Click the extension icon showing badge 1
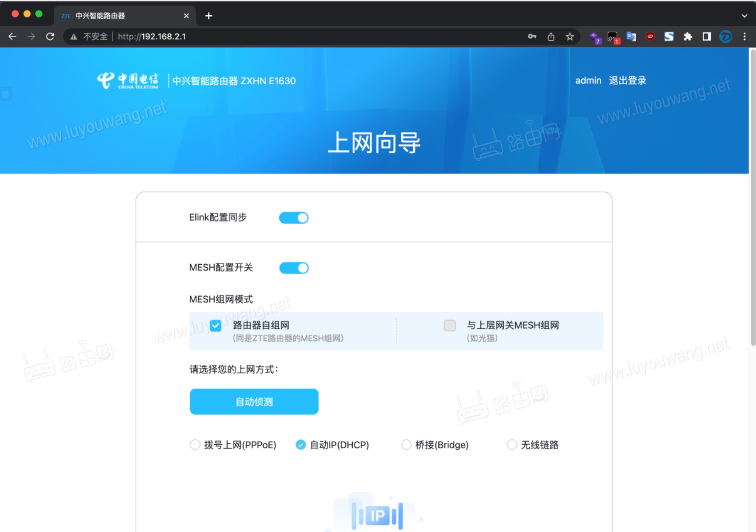Viewport: 756px width, 532px height. (x=612, y=37)
